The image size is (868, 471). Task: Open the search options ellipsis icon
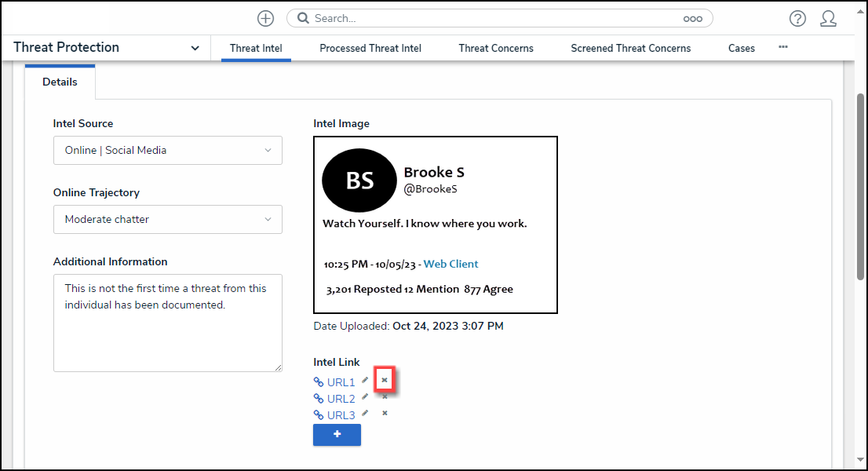692,19
